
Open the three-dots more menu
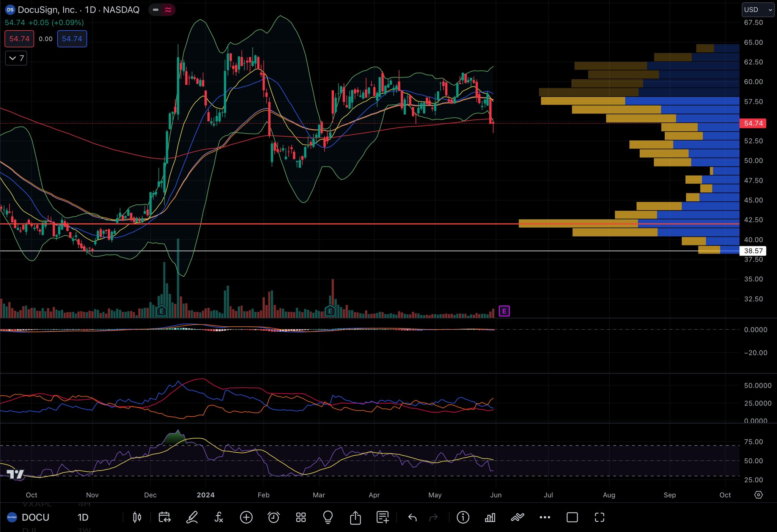(545, 517)
